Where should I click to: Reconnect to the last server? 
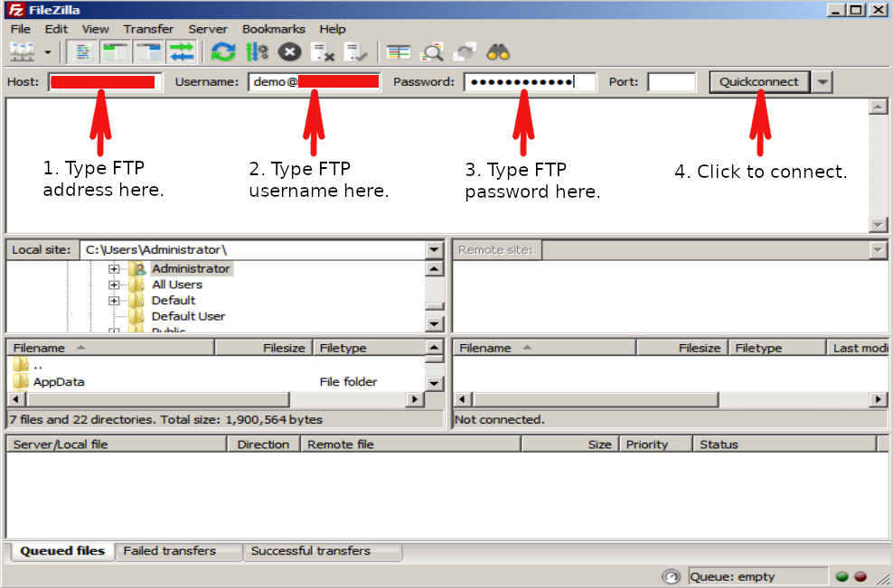click(356, 52)
